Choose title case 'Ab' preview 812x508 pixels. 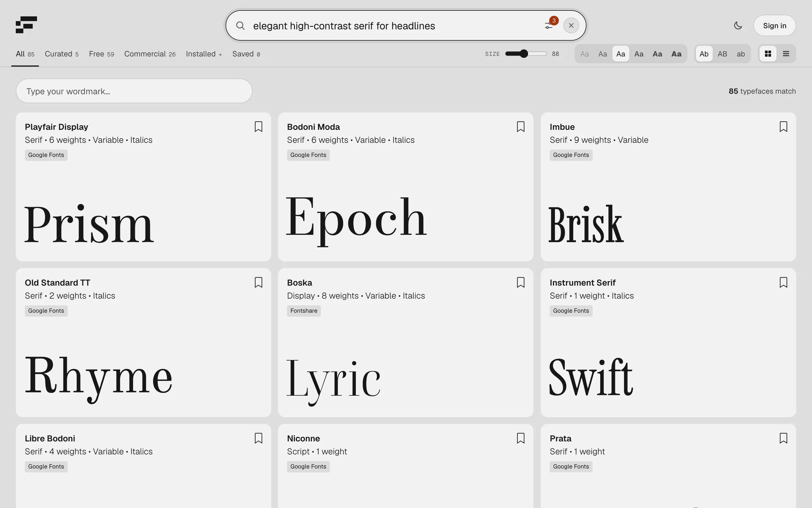coord(704,54)
